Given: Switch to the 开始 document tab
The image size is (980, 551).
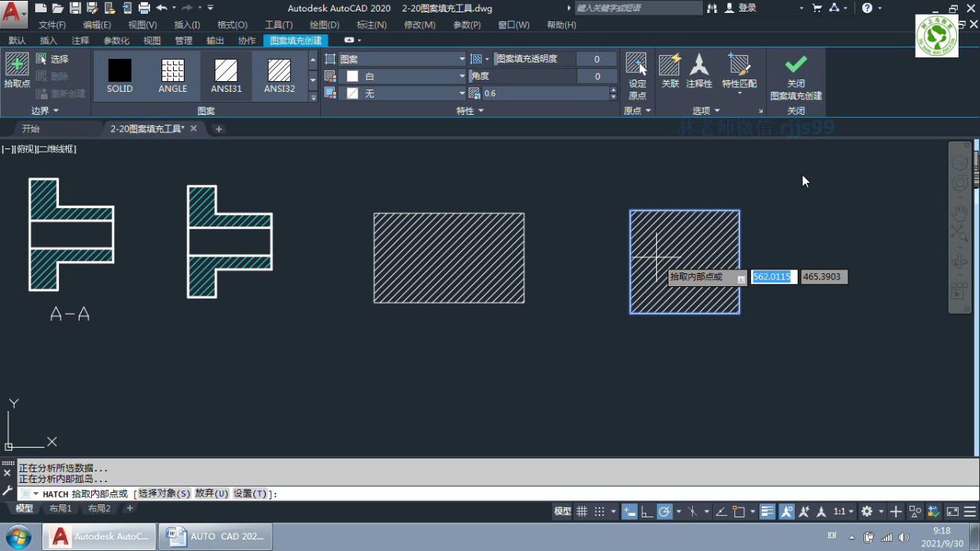Looking at the screenshot, I should pyautogui.click(x=31, y=129).
